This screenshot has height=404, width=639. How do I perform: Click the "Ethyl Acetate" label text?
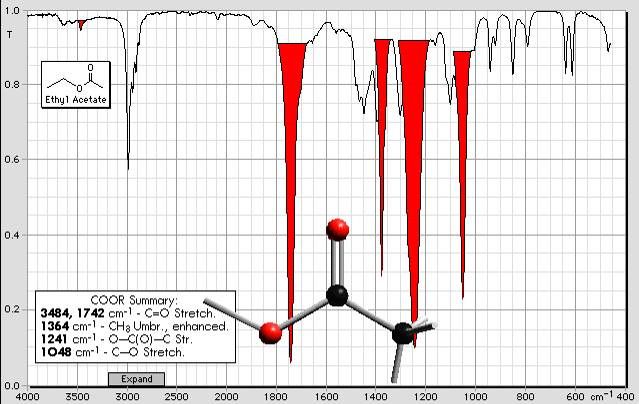tap(76, 100)
